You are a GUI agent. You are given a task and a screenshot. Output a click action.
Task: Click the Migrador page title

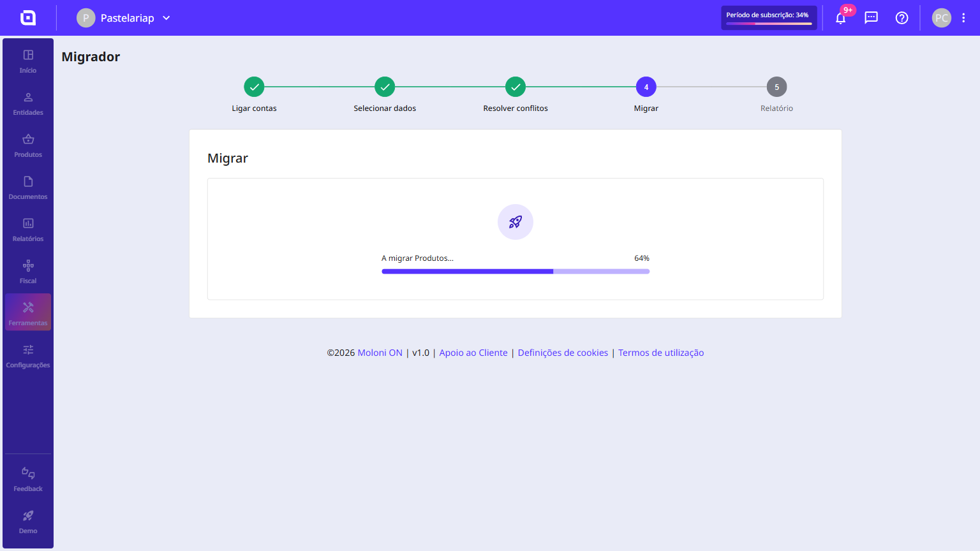(91, 57)
